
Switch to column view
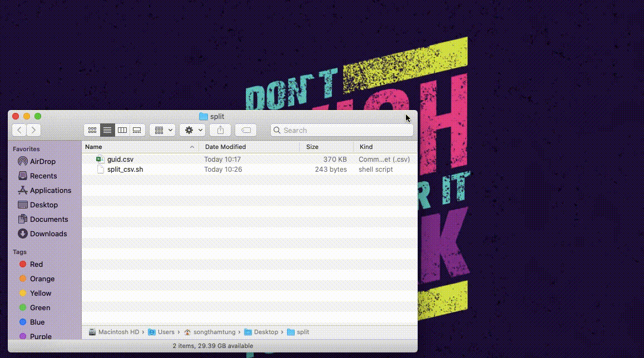122,130
